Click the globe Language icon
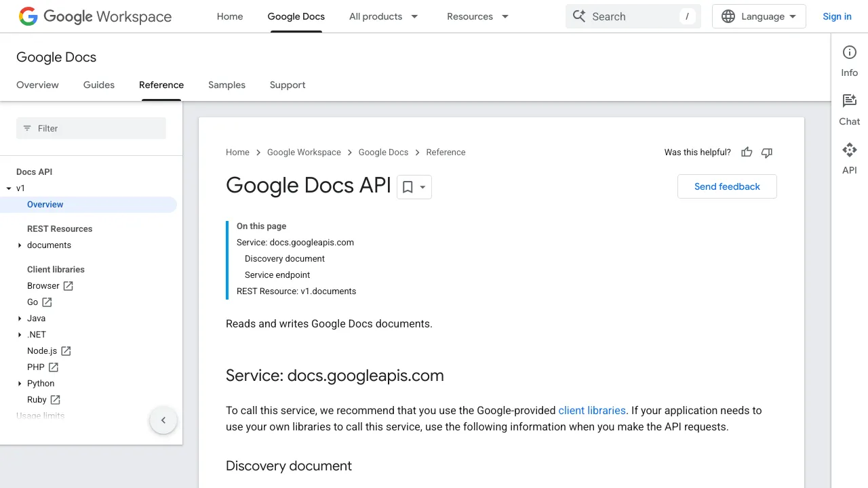This screenshot has height=488, width=868. pos(728,16)
